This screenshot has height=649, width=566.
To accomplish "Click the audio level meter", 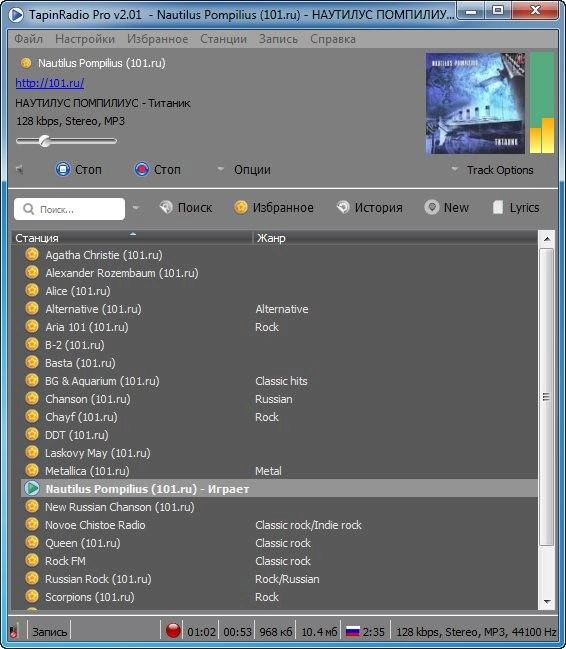I will pos(542,103).
